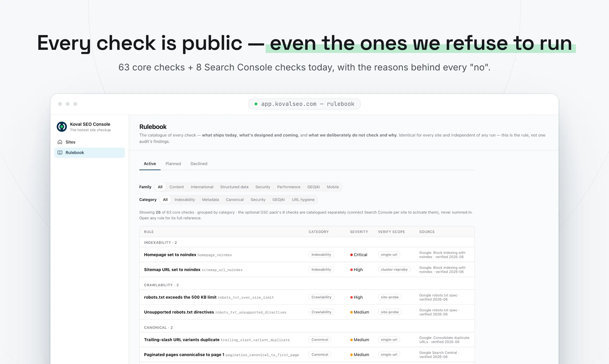This screenshot has height=364, width=609.
Task: Switch to the Declined tab
Action: tap(199, 164)
